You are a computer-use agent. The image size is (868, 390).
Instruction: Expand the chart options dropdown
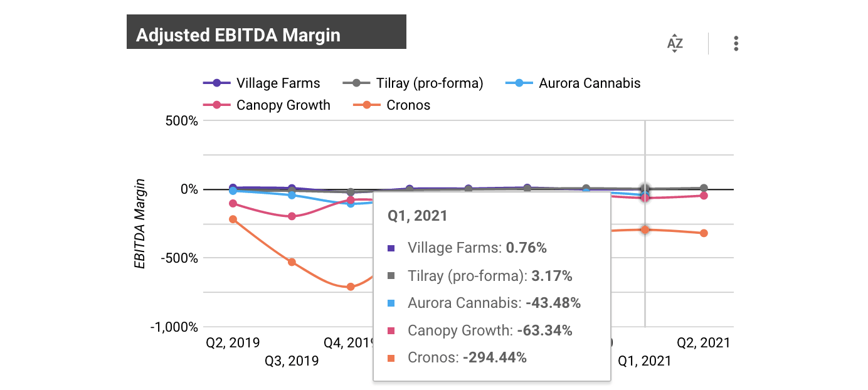tap(735, 43)
